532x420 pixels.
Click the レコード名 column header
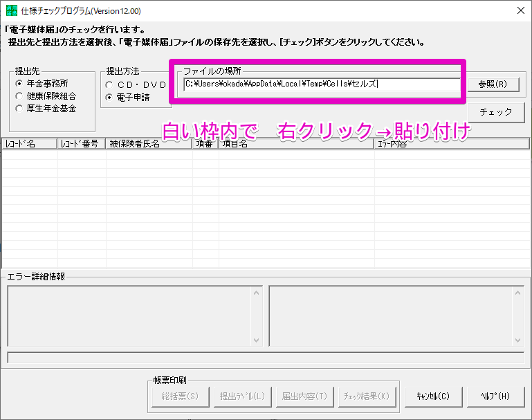[x=30, y=144]
